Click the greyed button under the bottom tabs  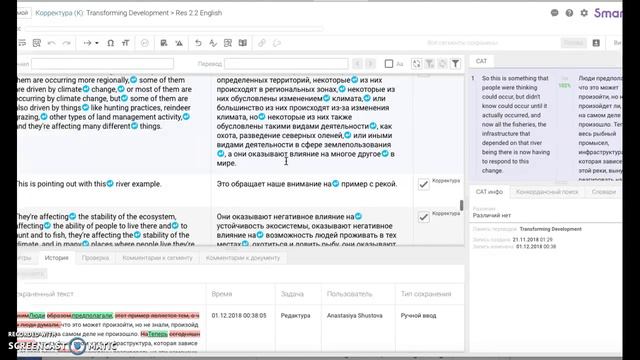coord(32,273)
